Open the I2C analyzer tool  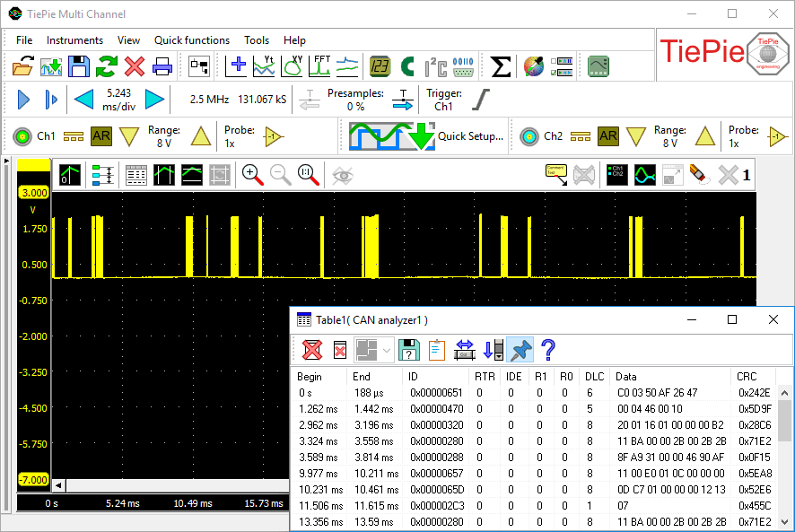coord(435,66)
